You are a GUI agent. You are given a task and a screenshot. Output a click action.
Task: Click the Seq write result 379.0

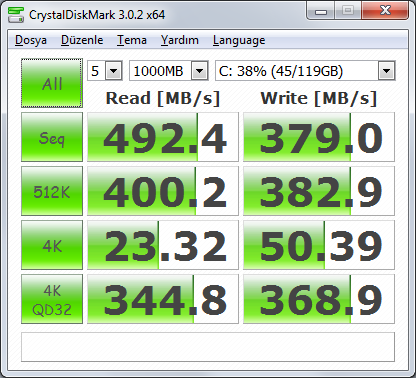pos(319,137)
